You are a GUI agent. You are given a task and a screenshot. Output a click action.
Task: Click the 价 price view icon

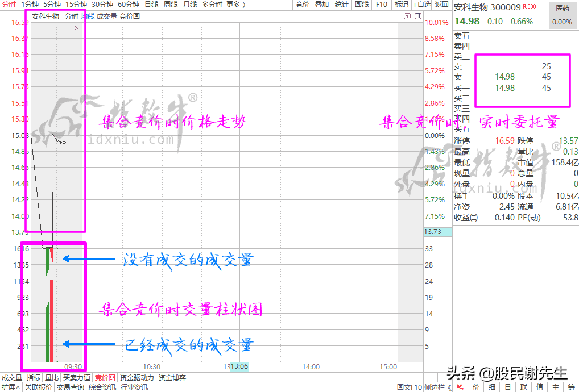pos(476,387)
